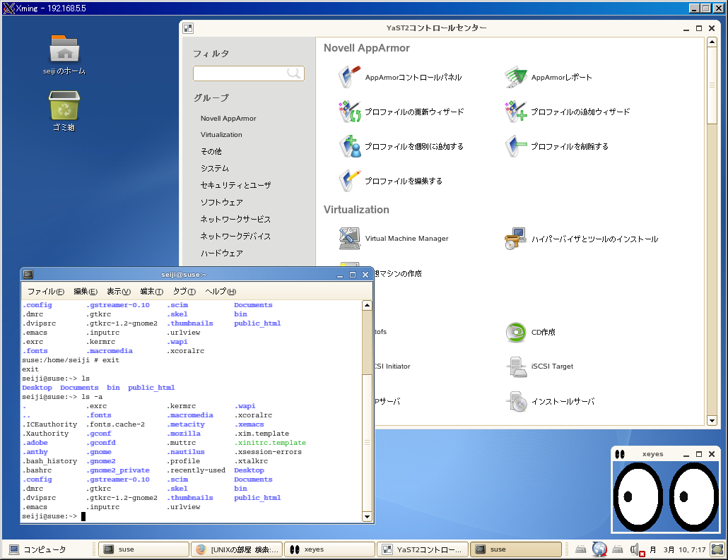Select the seijiのホーム desktop folder
The width and height of the screenshot is (728, 560).
(64, 55)
